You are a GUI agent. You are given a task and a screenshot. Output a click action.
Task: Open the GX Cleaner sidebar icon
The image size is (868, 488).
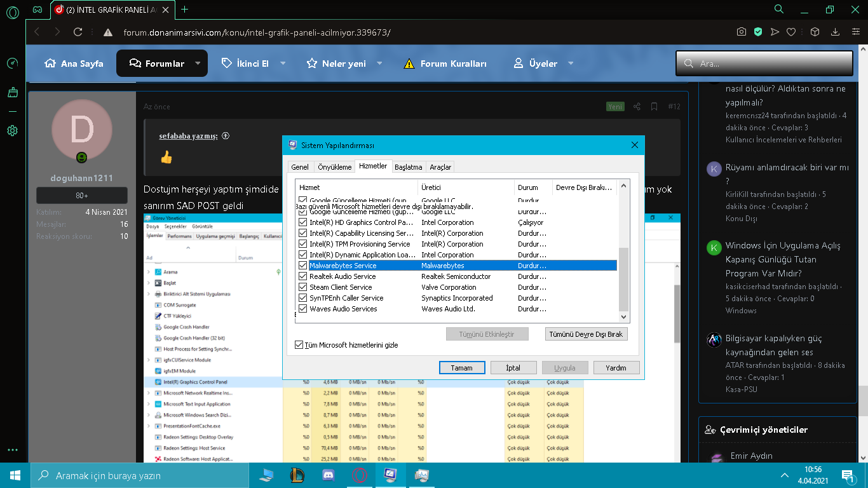click(12, 93)
